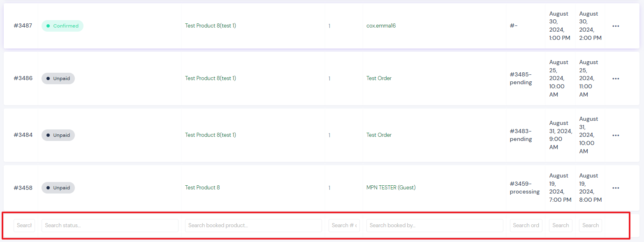Viewport: 644px width, 242px height.
Task: Open the Test Product 8 link in row #3458
Action: (202, 188)
